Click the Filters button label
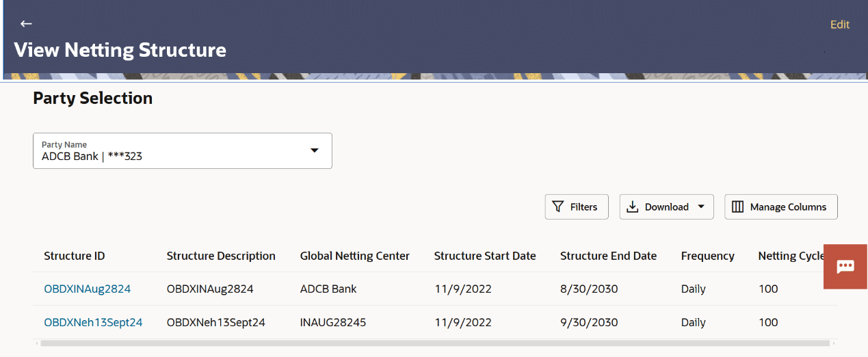 click(x=583, y=207)
